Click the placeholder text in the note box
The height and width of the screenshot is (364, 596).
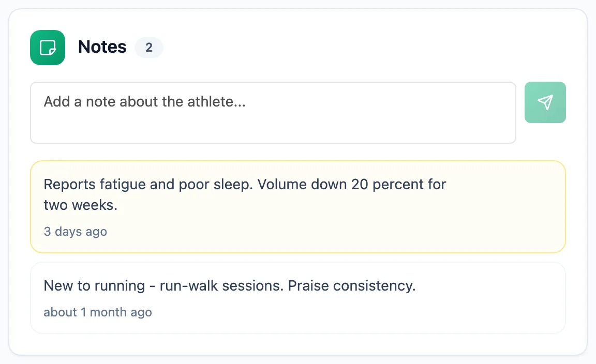click(x=145, y=102)
